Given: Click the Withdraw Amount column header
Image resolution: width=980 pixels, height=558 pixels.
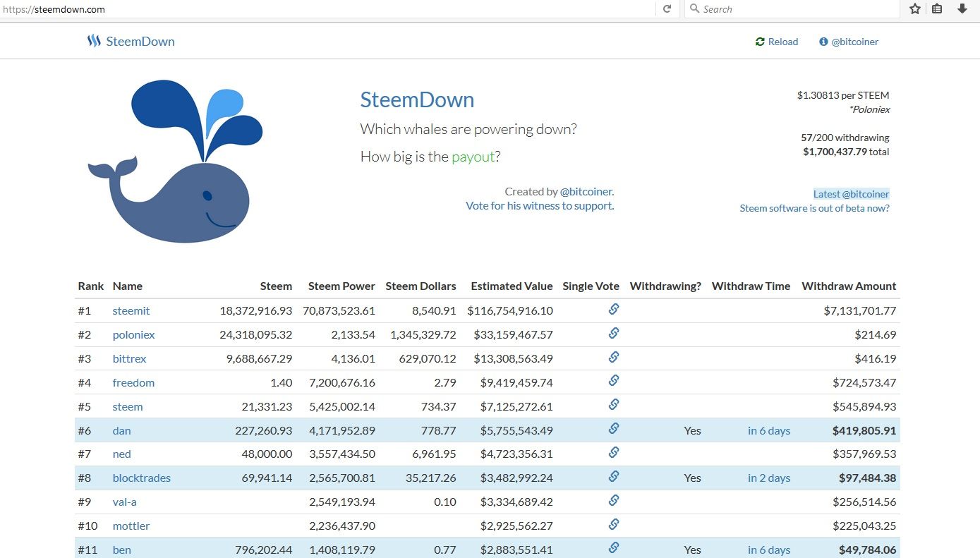Looking at the screenshot, I should coord(849,286).
